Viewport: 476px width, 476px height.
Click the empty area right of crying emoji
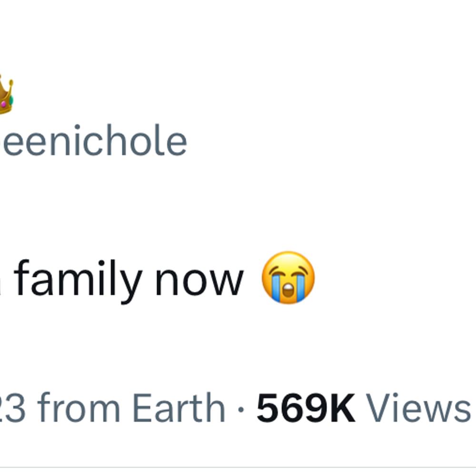[395, 278]
